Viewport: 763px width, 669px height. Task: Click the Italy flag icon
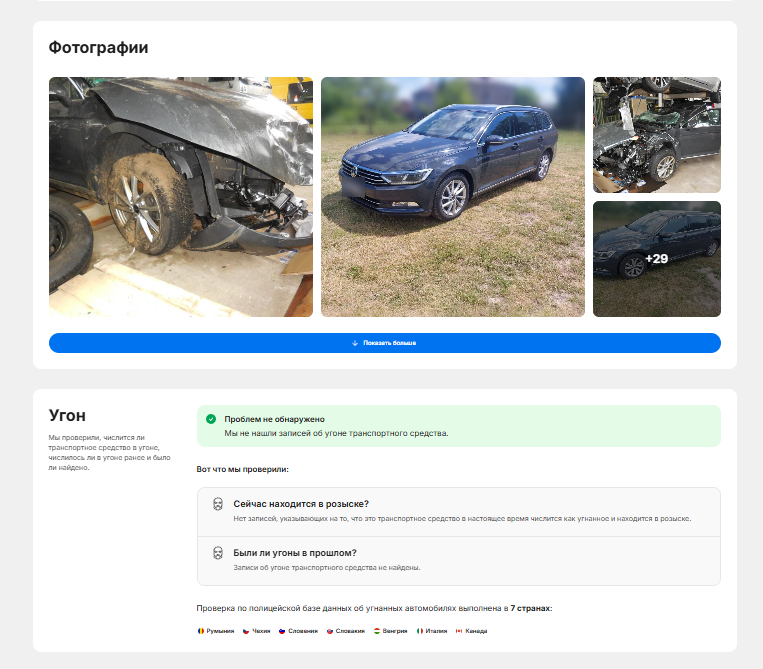419,631
